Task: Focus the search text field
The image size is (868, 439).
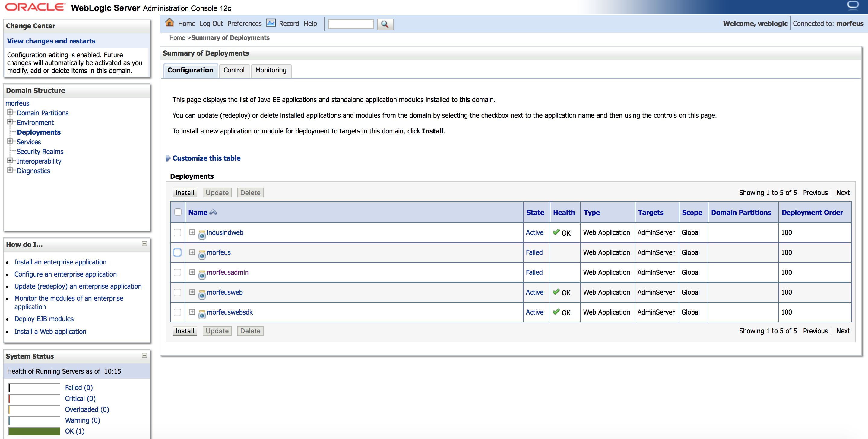Action: click(351, 24)
